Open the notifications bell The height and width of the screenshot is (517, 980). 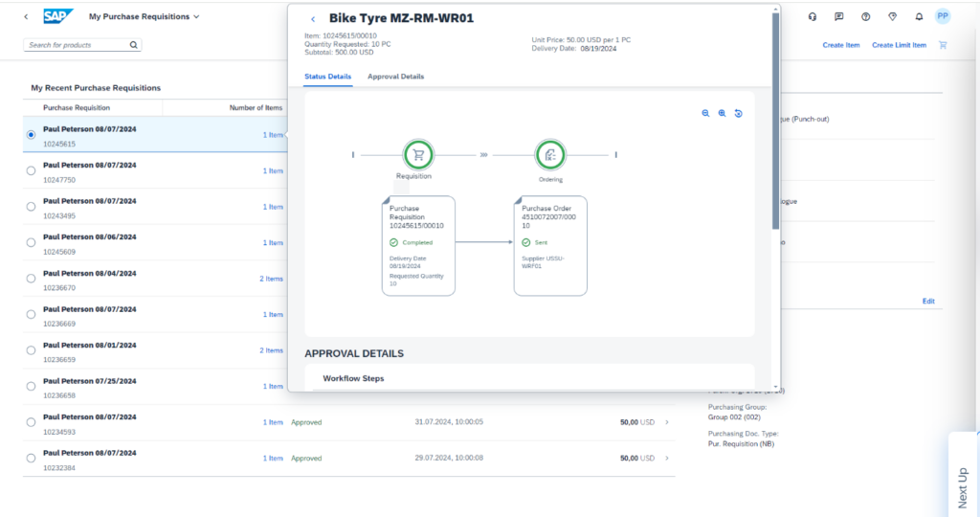point(919,16)
